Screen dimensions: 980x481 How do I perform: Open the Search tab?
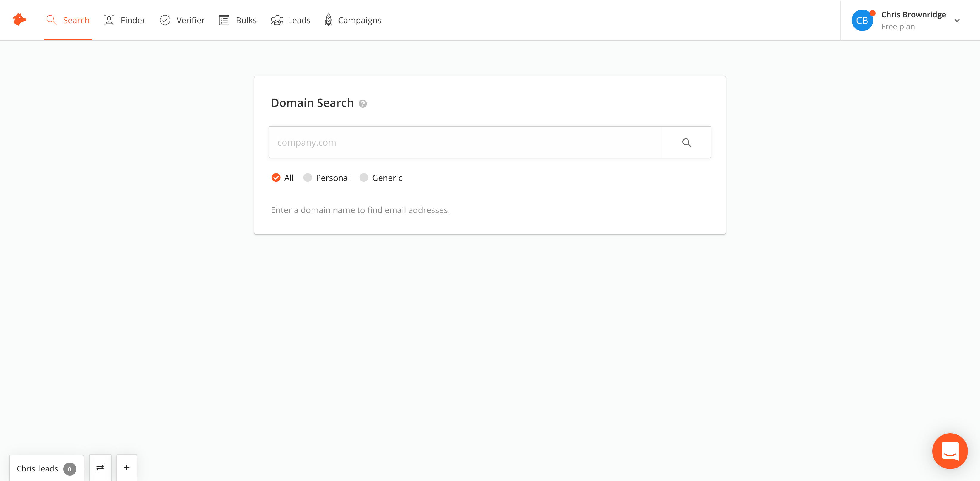pos(68,20)
